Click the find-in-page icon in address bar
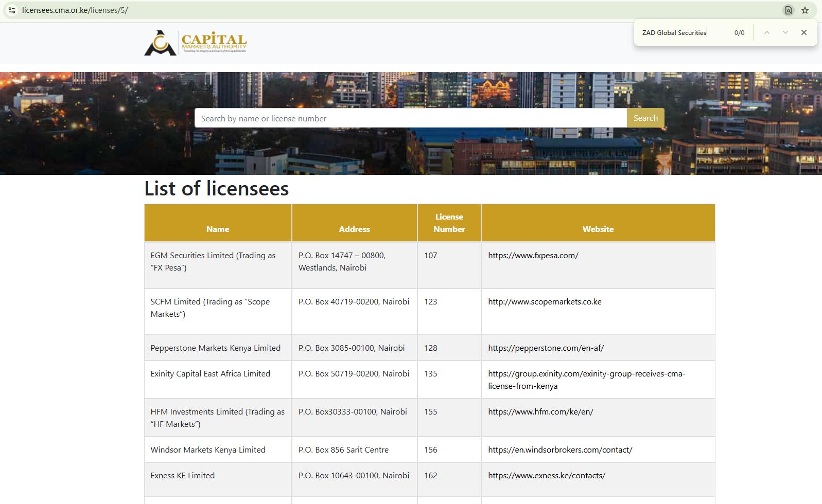This screenshot has width=822, height=504. [788, 10]
